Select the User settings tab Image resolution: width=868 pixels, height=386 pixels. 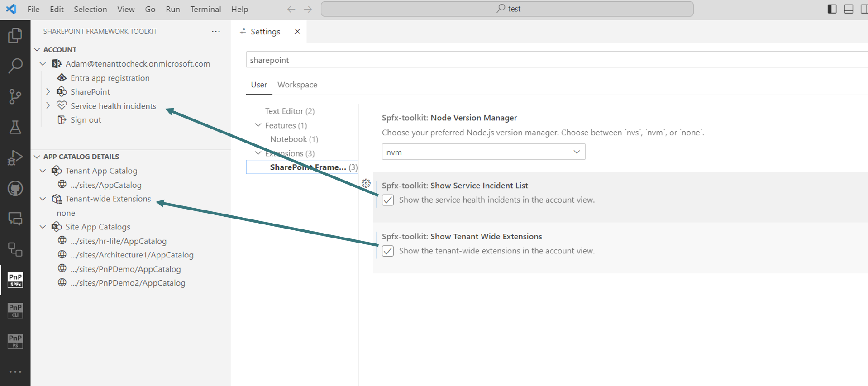(259, 85)
